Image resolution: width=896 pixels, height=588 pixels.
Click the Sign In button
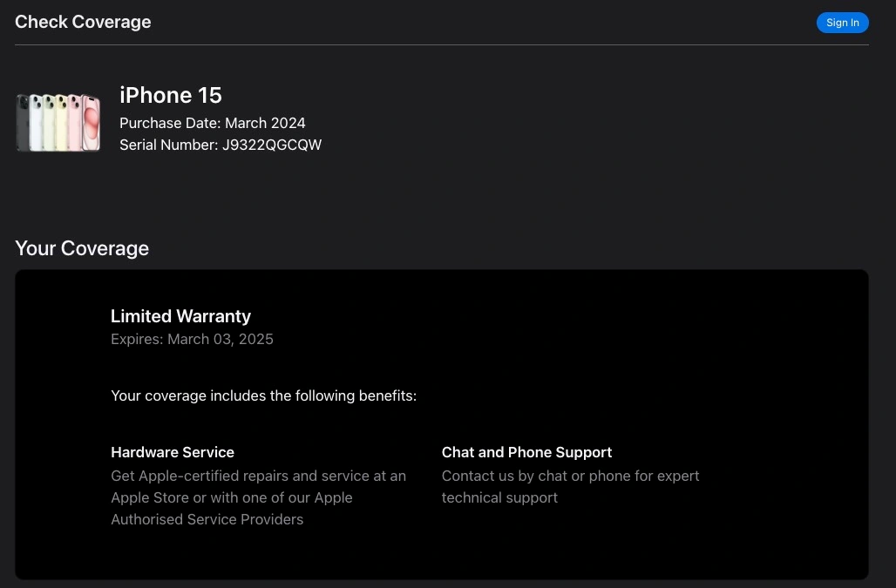[842, 23]
